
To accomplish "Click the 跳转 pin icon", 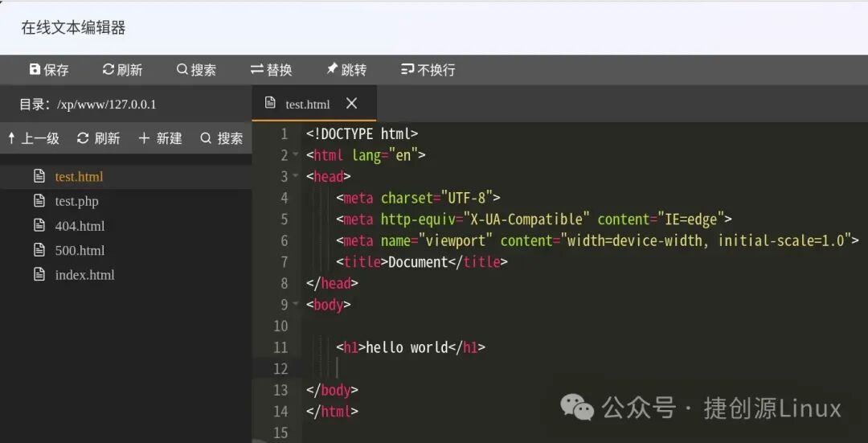I will pos(332,68).
